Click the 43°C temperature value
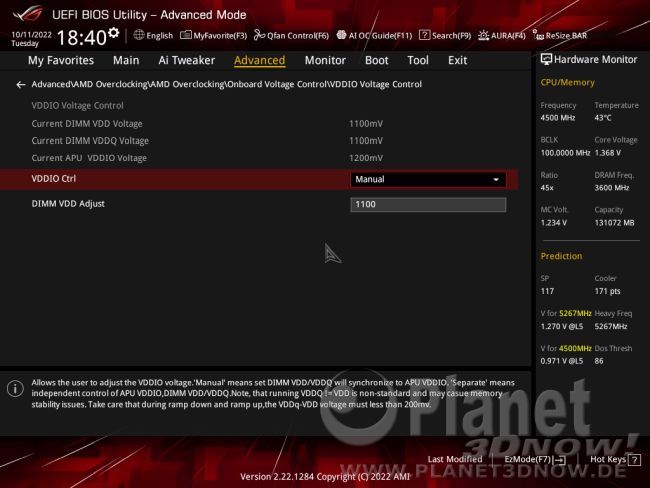Screen dimensions: 650x488 603,118
